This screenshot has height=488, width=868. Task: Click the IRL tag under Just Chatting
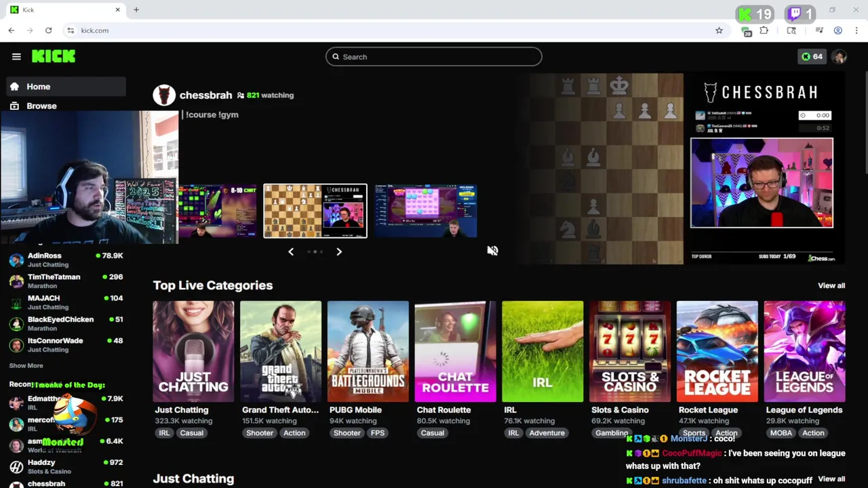[x=164, y=433]
